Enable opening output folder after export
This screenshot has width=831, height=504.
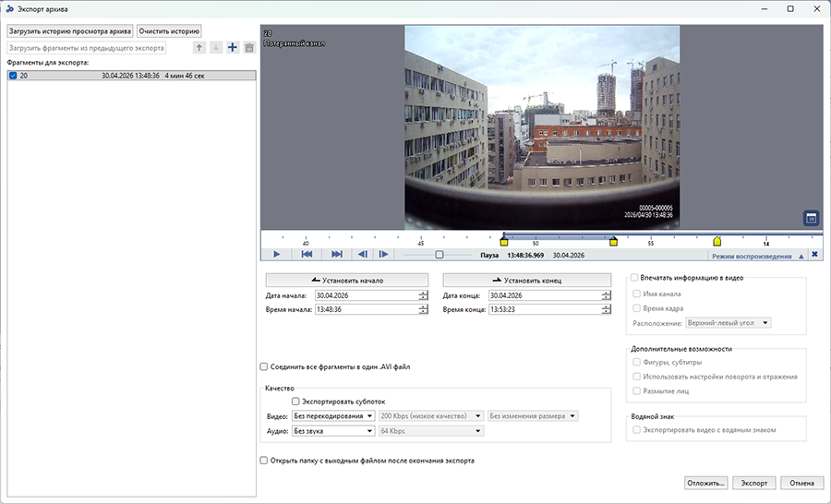264,461
